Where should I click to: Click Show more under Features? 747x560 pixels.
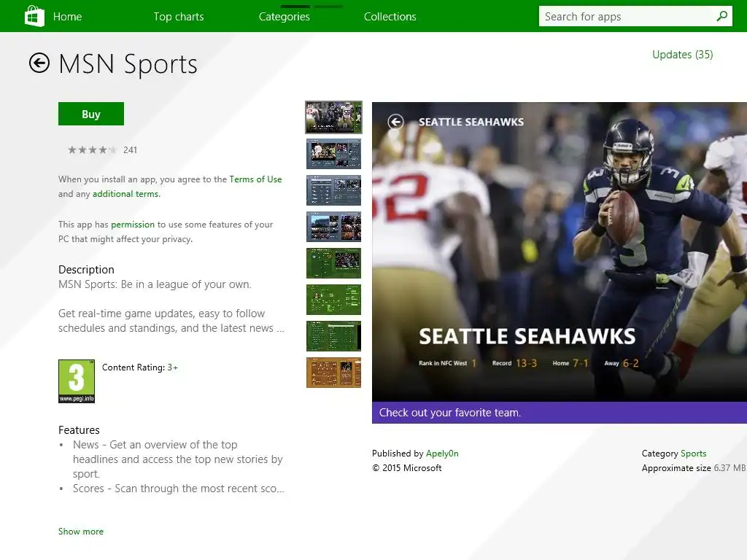pyautogui.click(x=80, y=532)
